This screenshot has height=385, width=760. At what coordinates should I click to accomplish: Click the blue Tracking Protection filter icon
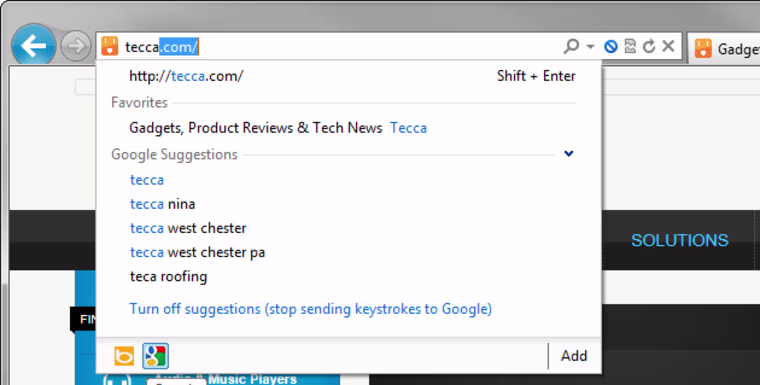(x=611, y=46)
